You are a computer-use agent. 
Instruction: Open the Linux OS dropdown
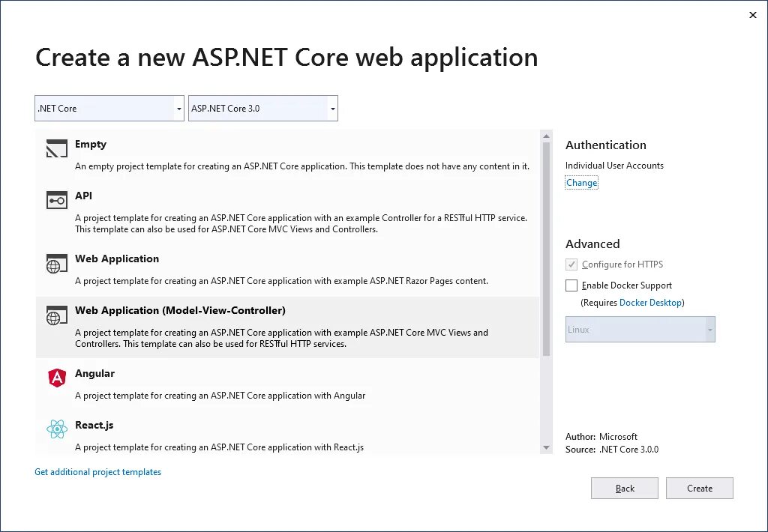tap(640, 330)
